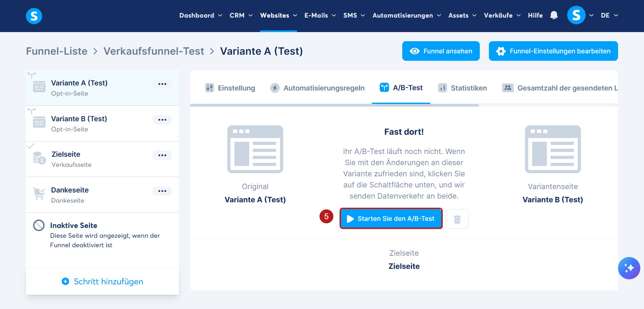Click the gear icon in Funnel-Einstellungen bearbeiten

pyautogui.click(x=501, y=51)
